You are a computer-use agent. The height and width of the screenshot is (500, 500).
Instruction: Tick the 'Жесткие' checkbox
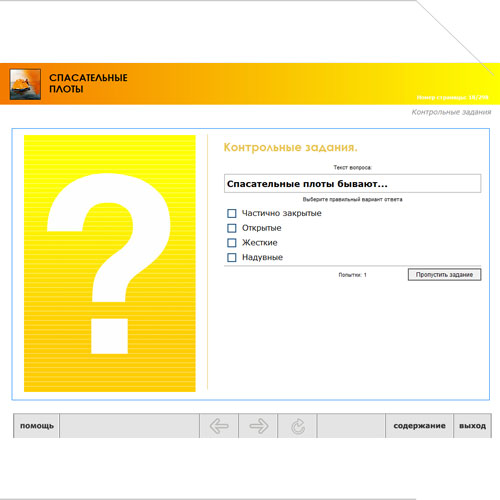click(232, 243)
